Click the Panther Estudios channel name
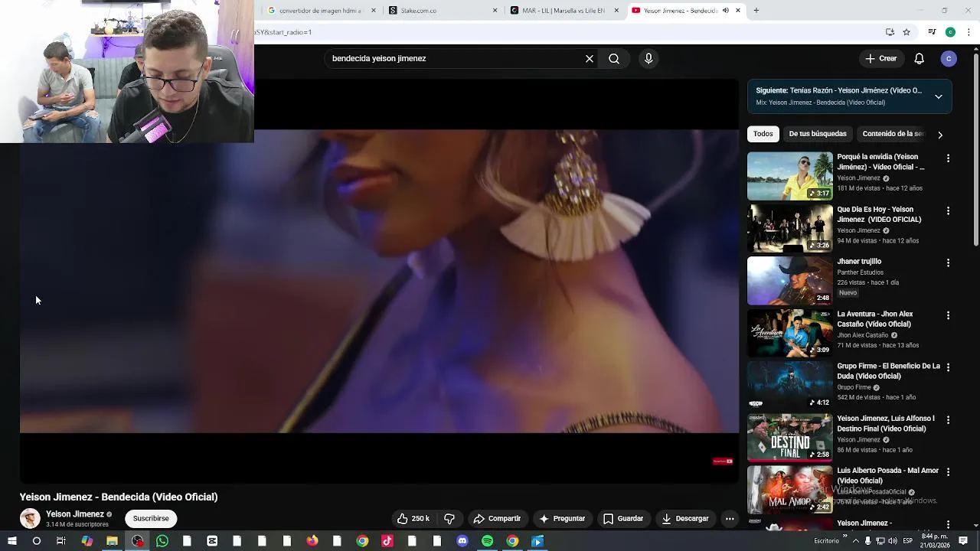The width and height of the screenshot is (980, 551). 860,272
